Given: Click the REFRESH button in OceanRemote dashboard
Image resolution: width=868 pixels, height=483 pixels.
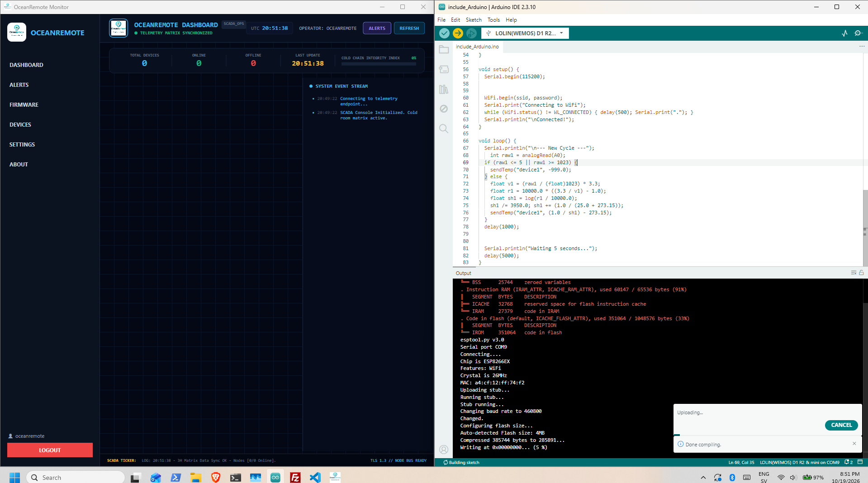Looking at the screenshot, I should tap(409, 28).
